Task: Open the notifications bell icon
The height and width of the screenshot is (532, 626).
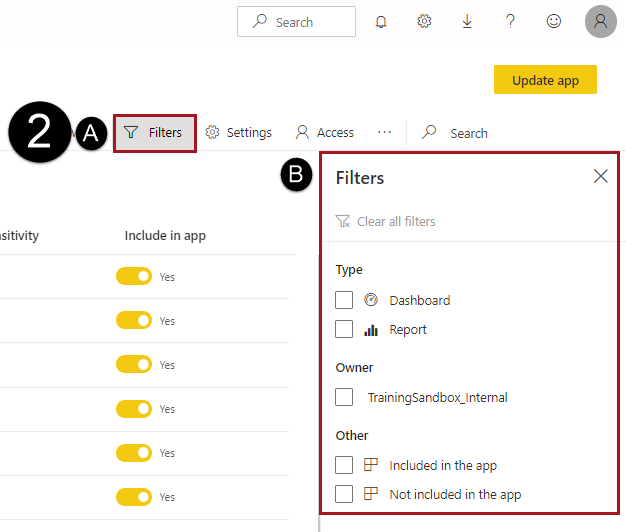Action: point(381,21)
